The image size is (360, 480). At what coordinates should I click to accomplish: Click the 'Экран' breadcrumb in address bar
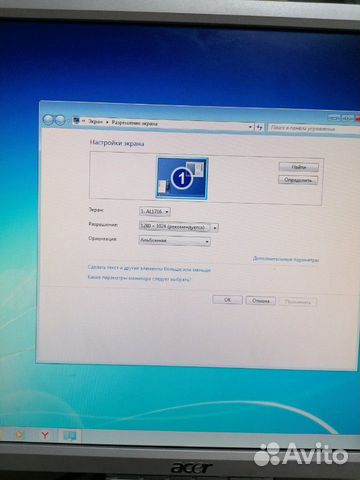pos(96,122)
